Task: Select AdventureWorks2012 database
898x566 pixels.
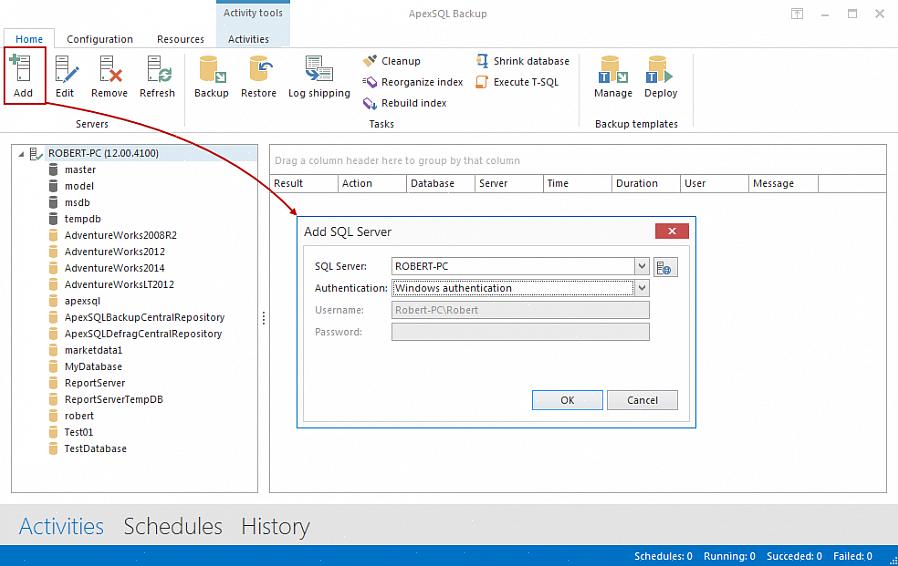Action: coord(115,251)
